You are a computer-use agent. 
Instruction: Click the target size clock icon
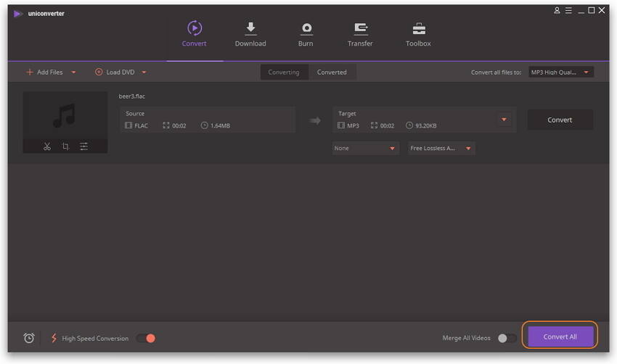409,125
